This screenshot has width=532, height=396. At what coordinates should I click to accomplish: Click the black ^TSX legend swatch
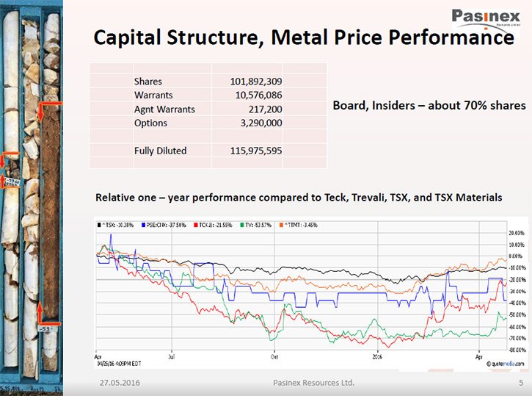[x=99, y=225]
